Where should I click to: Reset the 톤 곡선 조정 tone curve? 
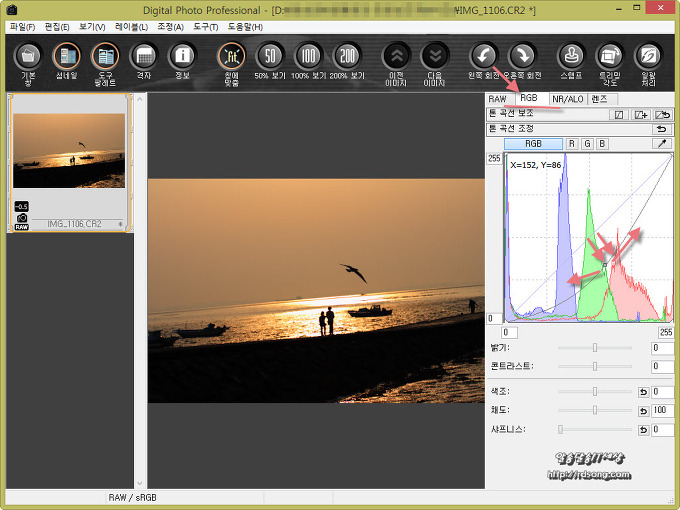coord(661,129)
